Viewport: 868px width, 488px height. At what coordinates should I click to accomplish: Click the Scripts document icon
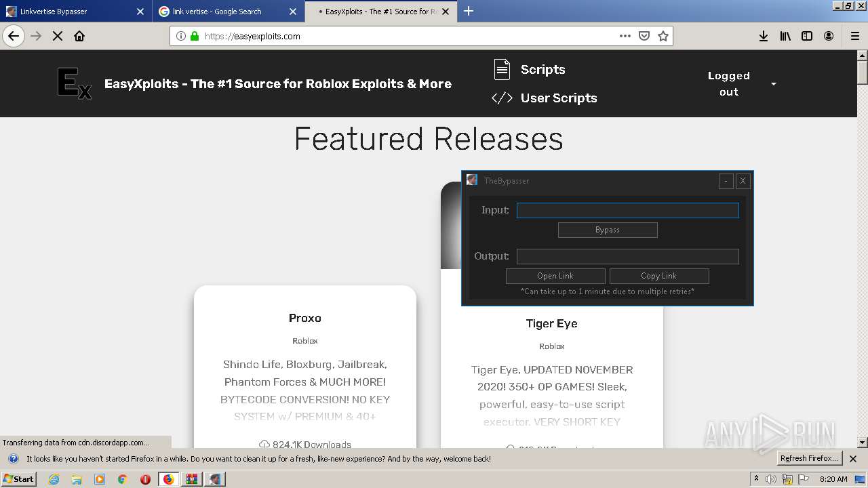click(x=502, y=69)
